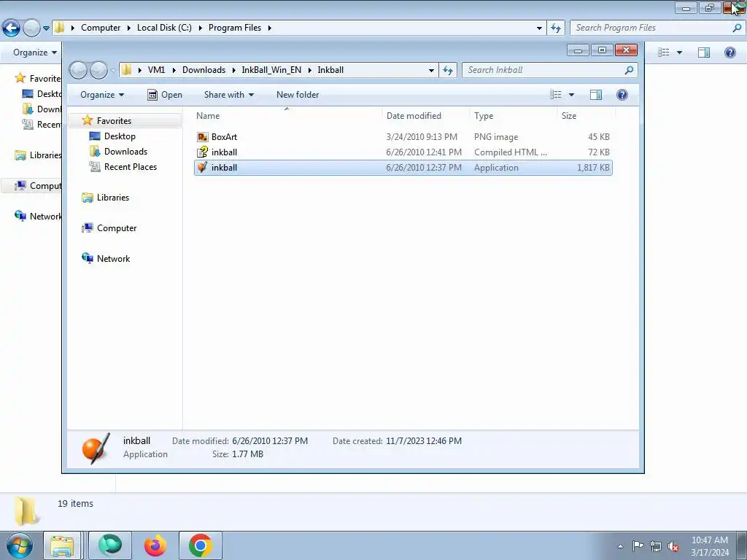The width and height of the screenshot is (747, 560).
Task: Expand the arrow after VM1 breadcrumb
Action: click(x=174, y=70)
